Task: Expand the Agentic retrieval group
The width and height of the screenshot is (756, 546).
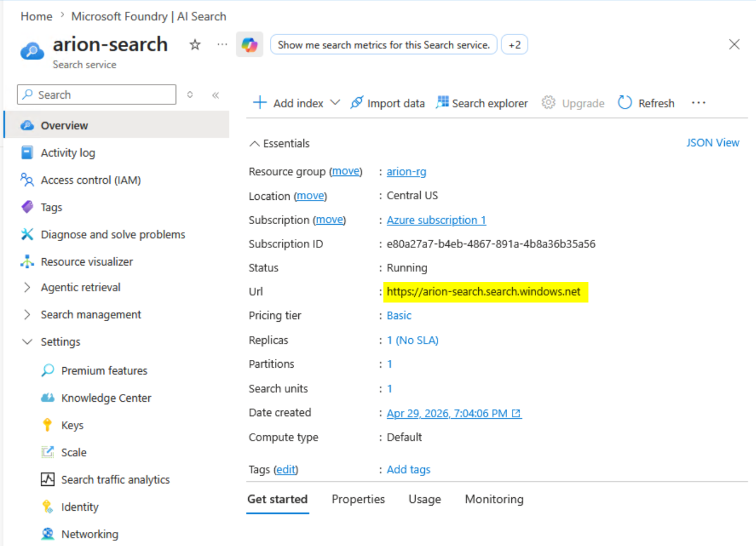Action: click(x=27, y=287)
